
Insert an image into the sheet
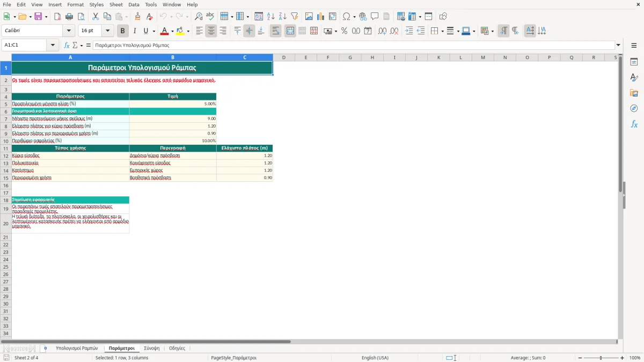pyautogui.click(x=309, y=17)
